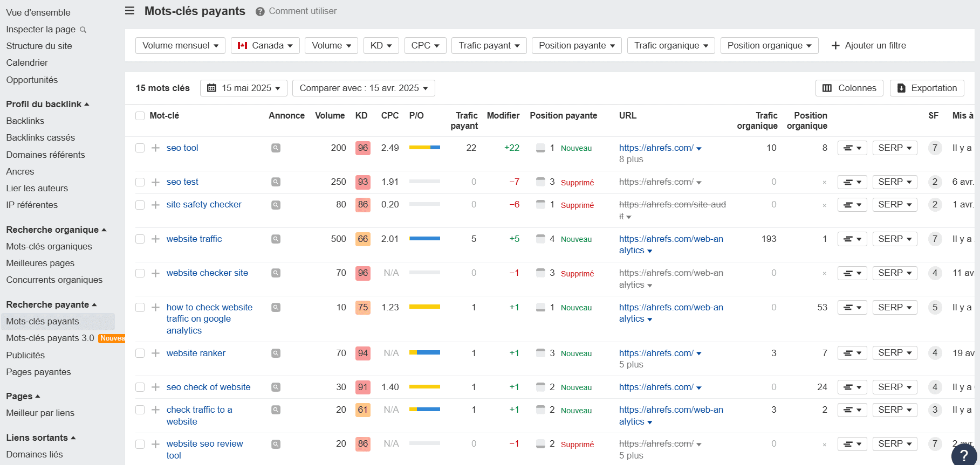Click the Colonnes button
This screenshot has height=465, width=980.
click(x=849, y=88)
